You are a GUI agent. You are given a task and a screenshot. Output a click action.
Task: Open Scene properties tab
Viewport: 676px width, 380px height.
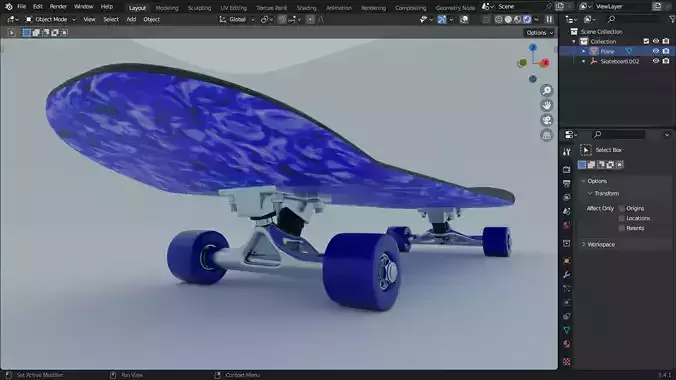tap(566, 211)
